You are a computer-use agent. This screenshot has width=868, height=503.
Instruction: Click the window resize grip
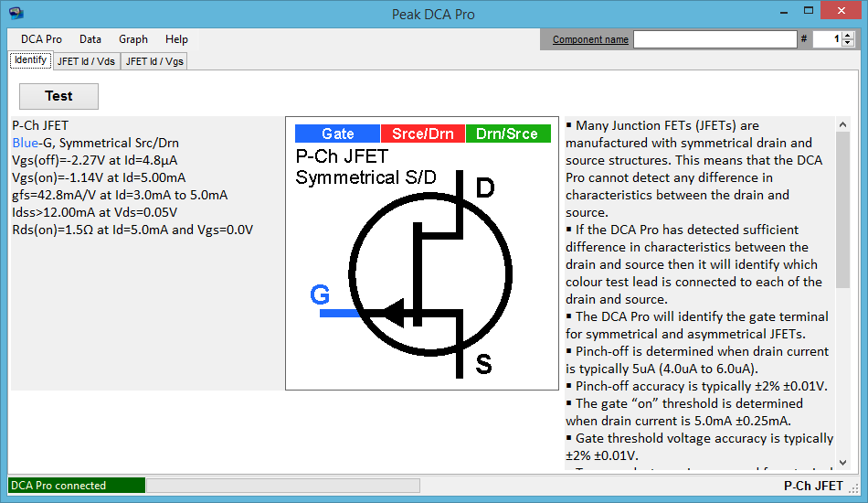tap(854, 488)
